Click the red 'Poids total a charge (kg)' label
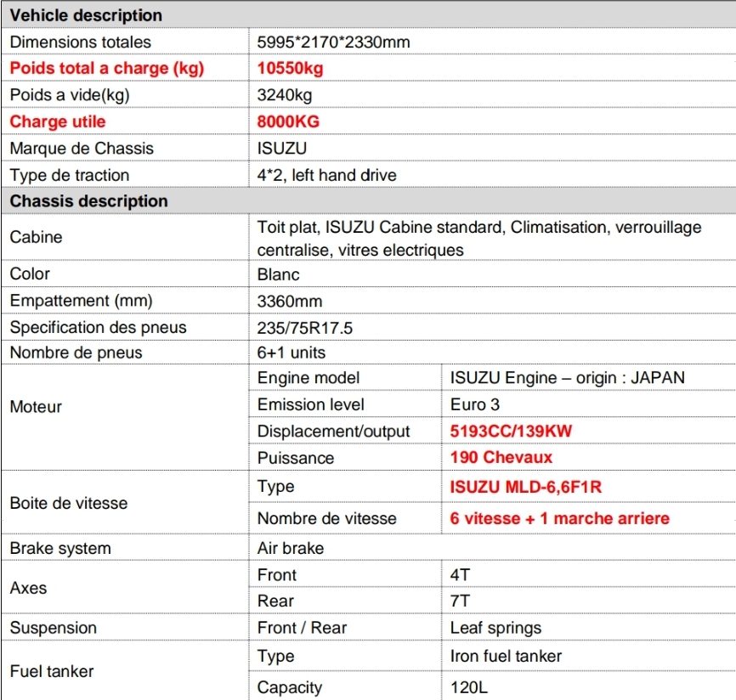 [107, 69]
